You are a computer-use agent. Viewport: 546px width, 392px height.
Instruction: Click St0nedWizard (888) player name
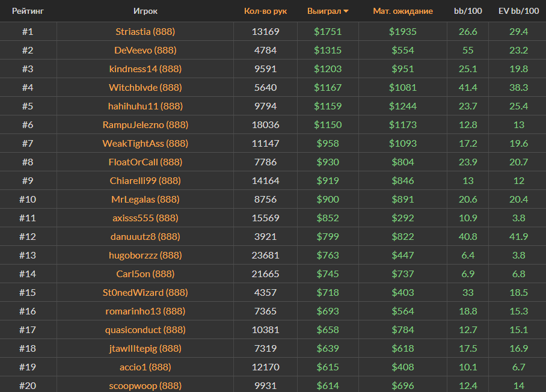coord(145,292)
